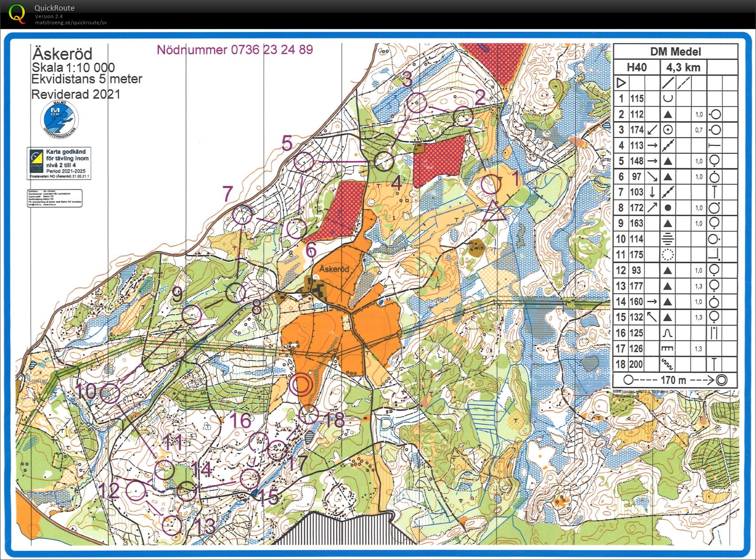756x560 pixels.
Task: Click the Malmö OK club logo
Action: pyautogui.click(x=59, y=119)
